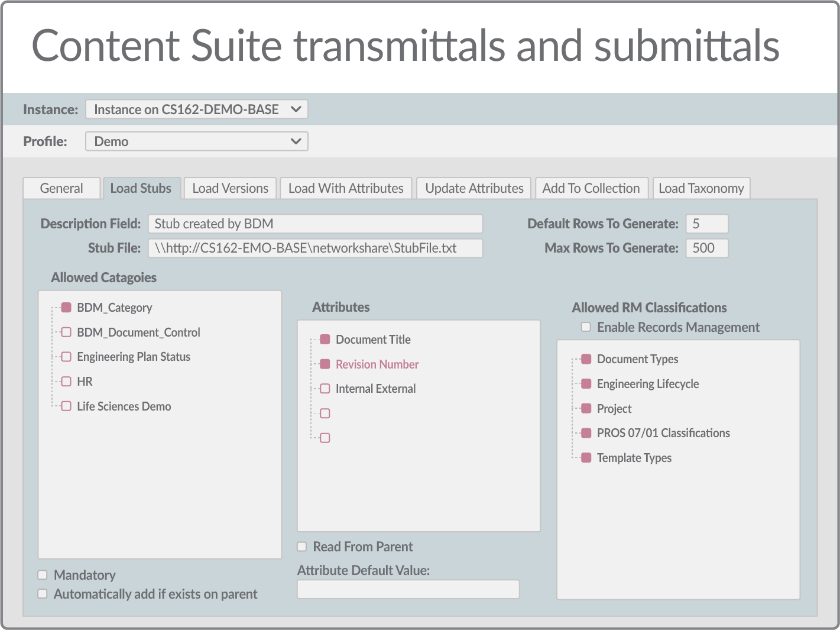Switch to the General tab
Screen dimensions: 840x630
click(x=61, y=188)
